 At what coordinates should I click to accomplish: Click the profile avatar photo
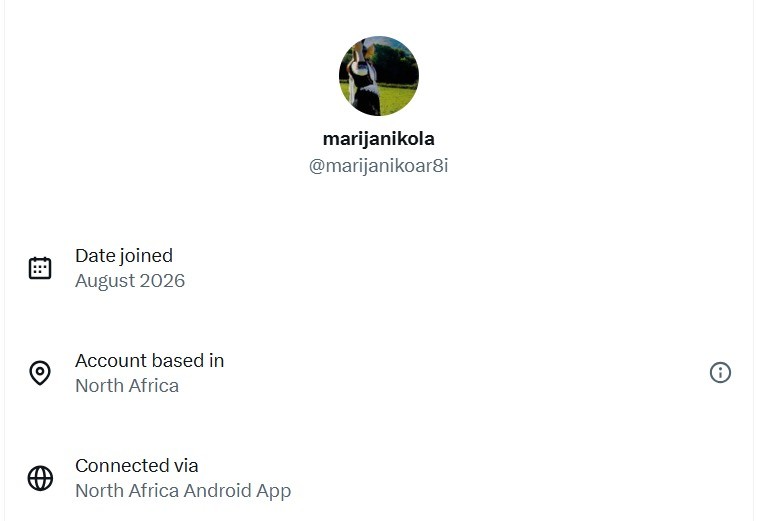pos(379,76)
